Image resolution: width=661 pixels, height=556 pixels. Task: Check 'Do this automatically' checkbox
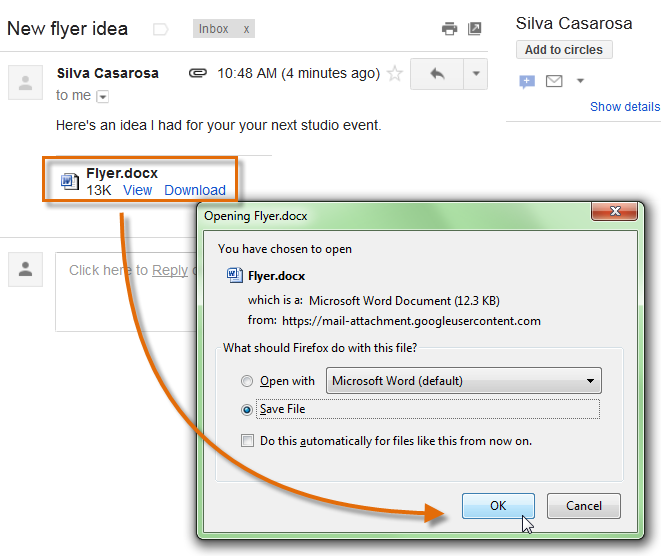pyautogui.click(x=247, y=441)
